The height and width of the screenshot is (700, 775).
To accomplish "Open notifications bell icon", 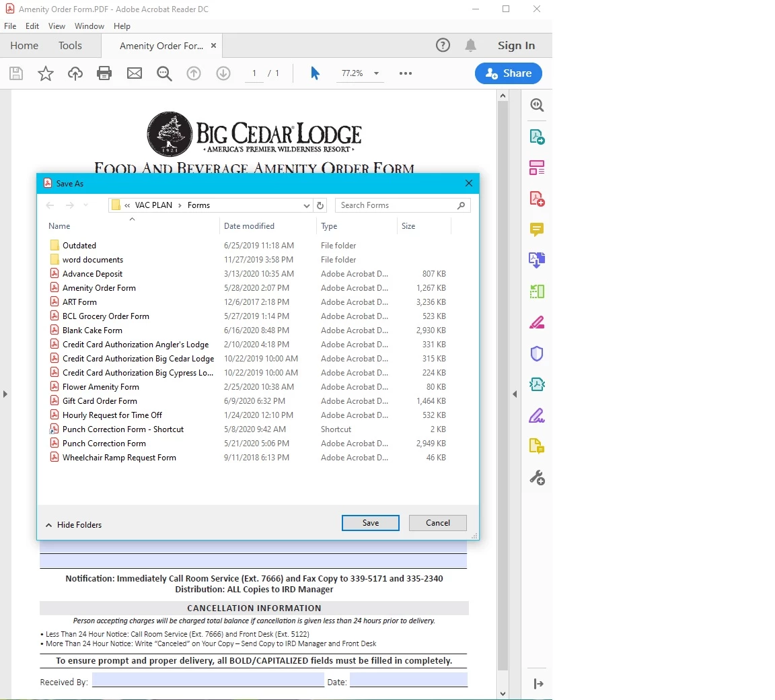I will (x=470, y=46).
